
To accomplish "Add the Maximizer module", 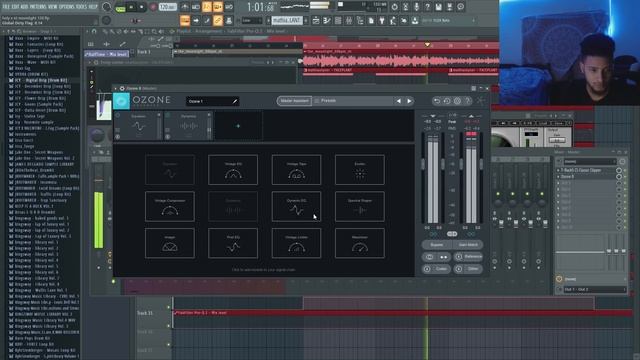I will tap(360, 243).
